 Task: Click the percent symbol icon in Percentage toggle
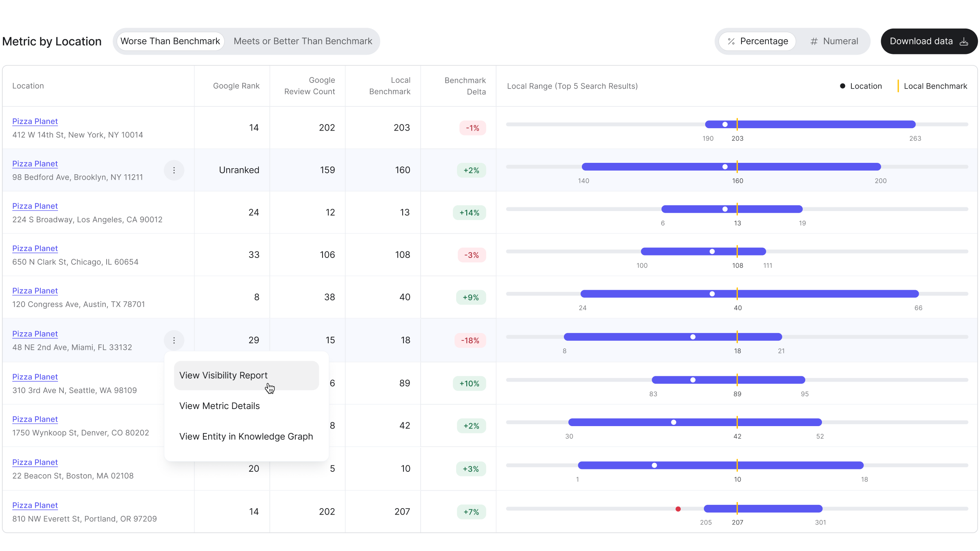pyautogui.click(x=731, y=41)
